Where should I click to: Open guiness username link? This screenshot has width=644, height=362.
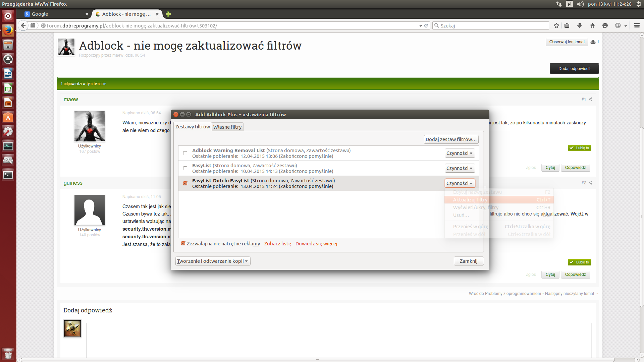click(73, 183)
